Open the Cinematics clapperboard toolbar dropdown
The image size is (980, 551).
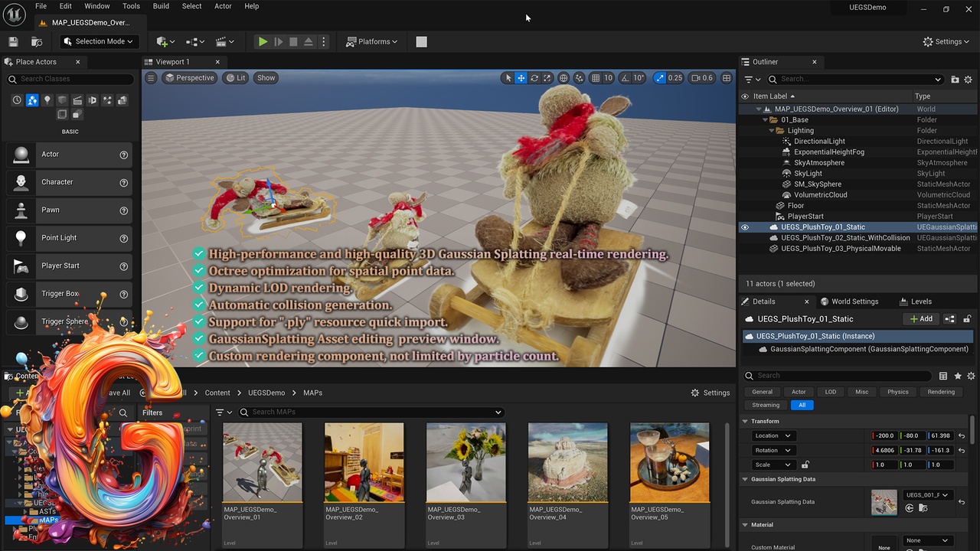pyautogui.click(x=225, y=41)
